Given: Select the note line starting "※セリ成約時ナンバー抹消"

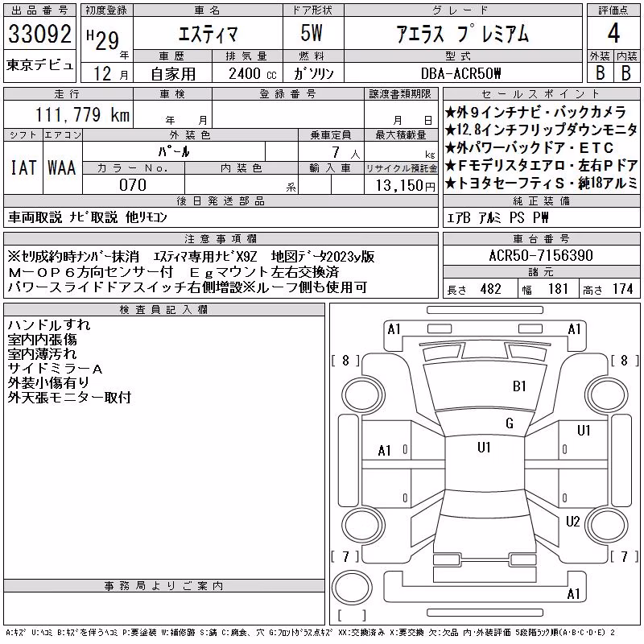Looking at the screenshot, I should click(191, 257).
